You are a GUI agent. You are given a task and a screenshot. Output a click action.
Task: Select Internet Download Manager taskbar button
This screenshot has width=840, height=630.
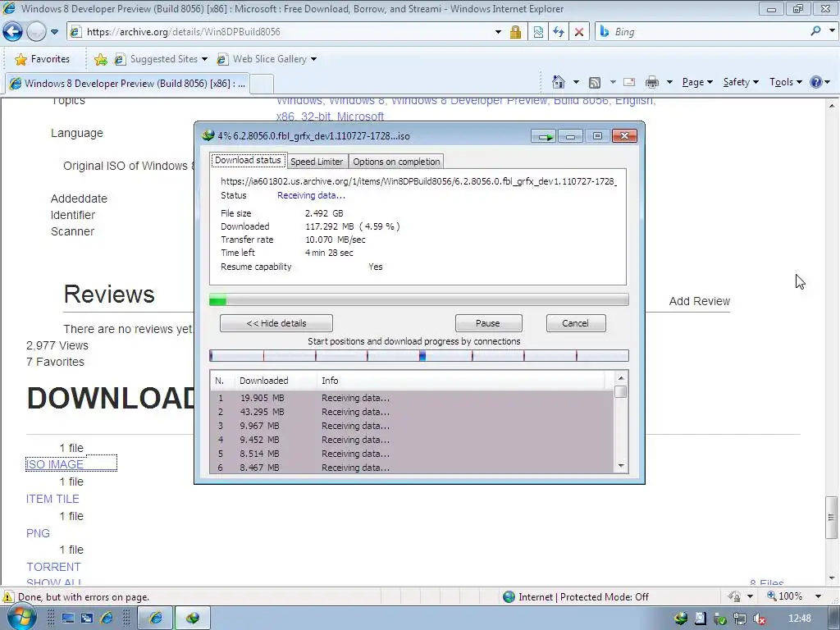point(193,619)
